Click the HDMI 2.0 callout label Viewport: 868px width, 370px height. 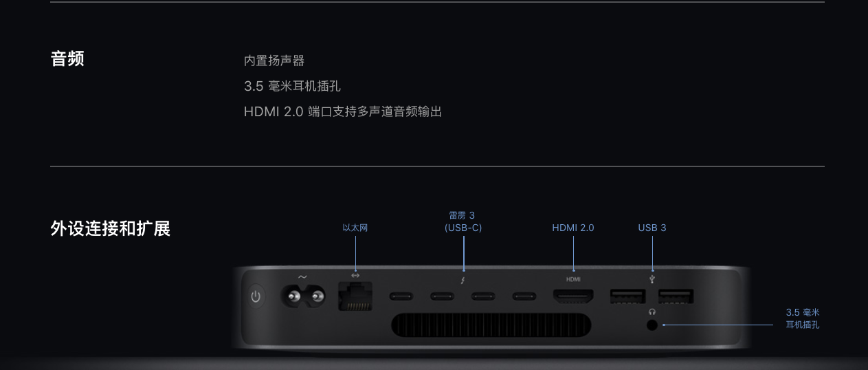coord(573,228)
